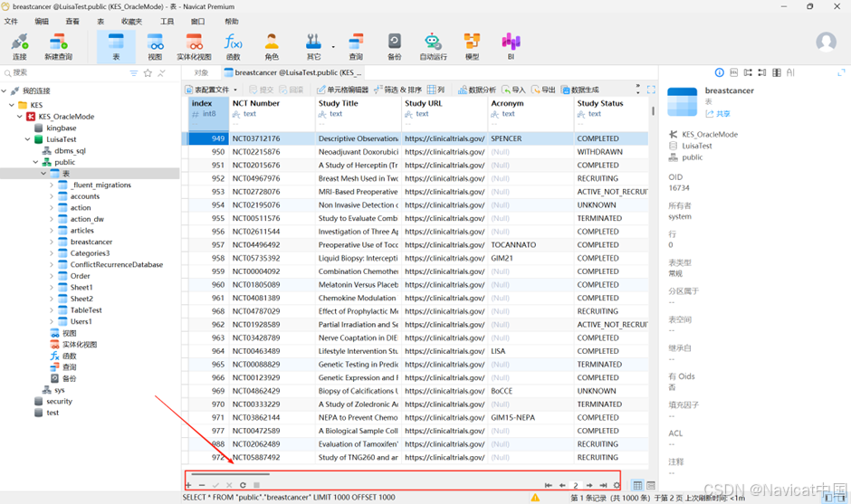Refresh the table data

tap(243, 485)
